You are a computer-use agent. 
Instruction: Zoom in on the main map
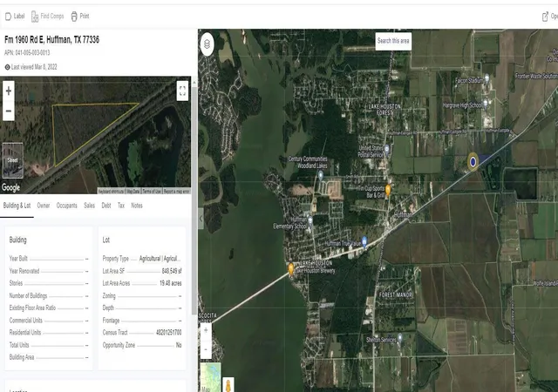(206, 330)
